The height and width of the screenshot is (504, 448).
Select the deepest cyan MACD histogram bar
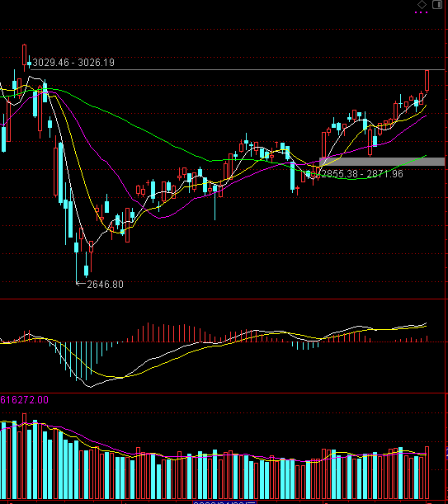point(77,361)
